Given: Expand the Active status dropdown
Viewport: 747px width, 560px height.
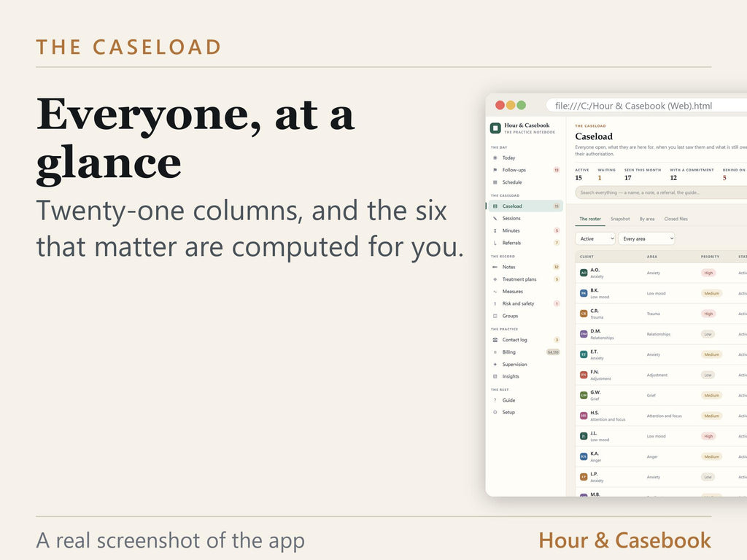Looking at the screenshot, I should [x=595, y=238].
